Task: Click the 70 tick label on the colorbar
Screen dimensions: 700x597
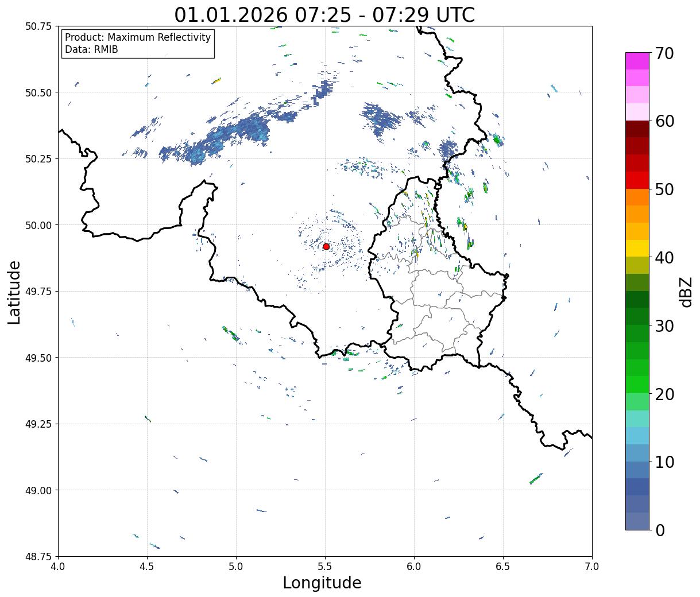Action: (664, 53)
